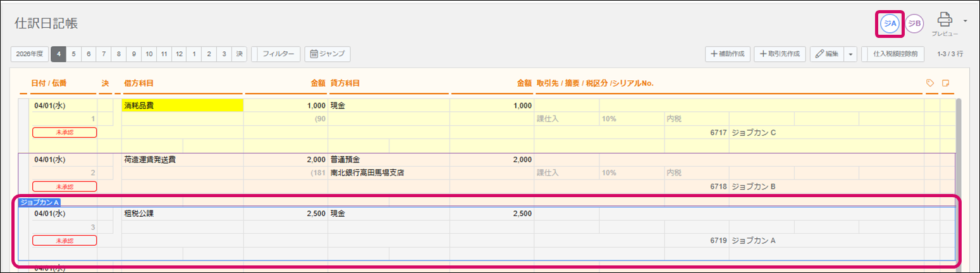
Task: Click the 未承認 badge for entry 3
Action: pos(64,240)
